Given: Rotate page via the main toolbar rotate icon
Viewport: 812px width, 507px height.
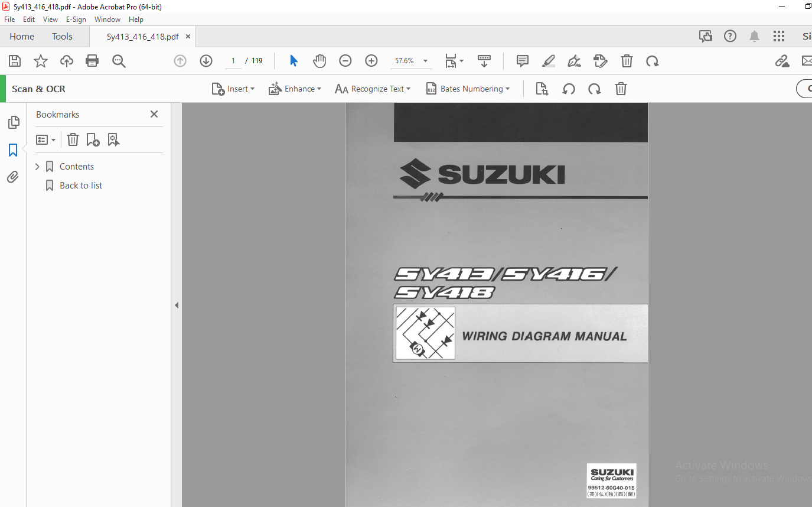Looking at the screenshot, I should (x=653, y=61).
